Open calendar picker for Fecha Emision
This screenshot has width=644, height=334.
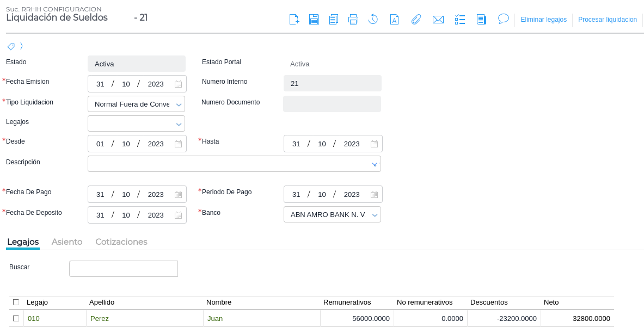(x=178, y=84)
